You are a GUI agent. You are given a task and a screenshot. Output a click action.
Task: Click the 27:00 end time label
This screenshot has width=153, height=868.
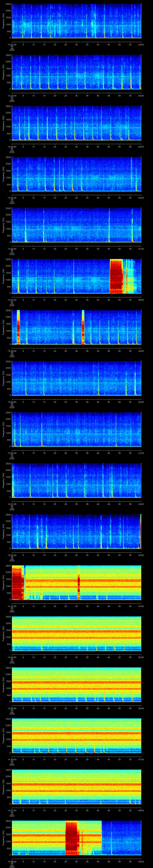(x=141, y=249)
